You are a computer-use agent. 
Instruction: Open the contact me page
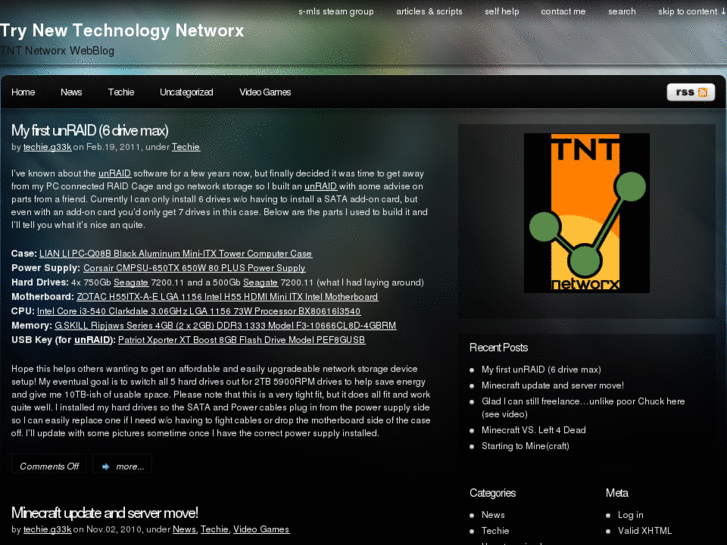coord(563,12)
